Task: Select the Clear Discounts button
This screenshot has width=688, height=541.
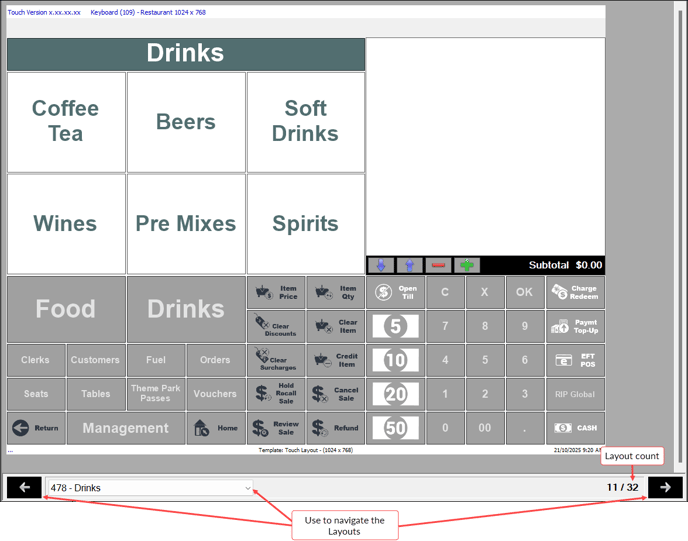Action: (276, 326)
